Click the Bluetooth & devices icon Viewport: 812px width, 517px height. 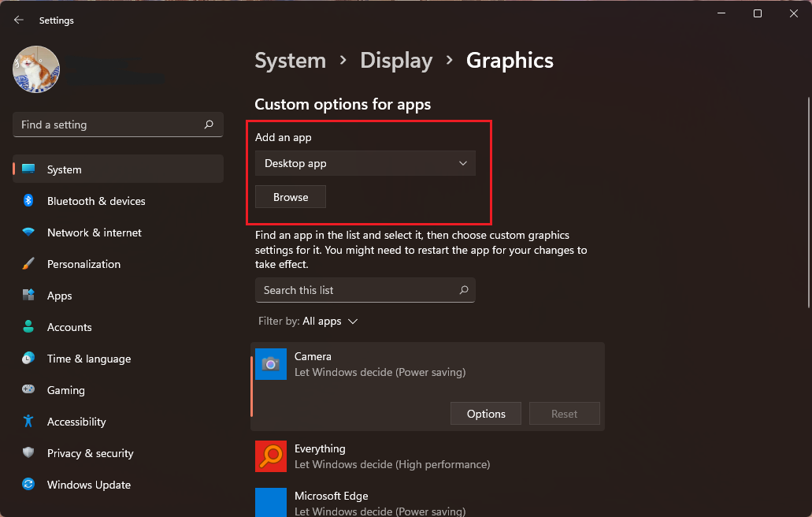(x=28, y=200)
